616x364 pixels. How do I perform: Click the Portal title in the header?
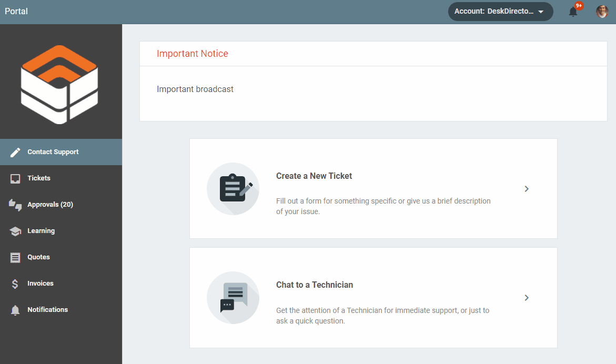click(16, 12)
